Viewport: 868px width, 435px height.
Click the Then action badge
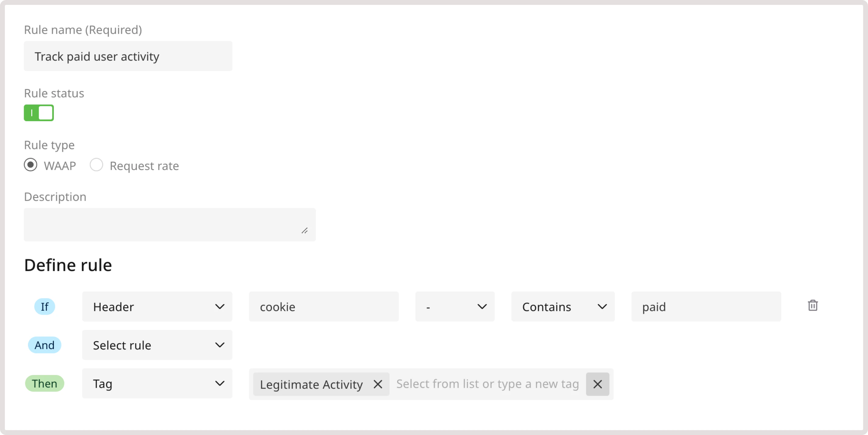tap(44, 384)
